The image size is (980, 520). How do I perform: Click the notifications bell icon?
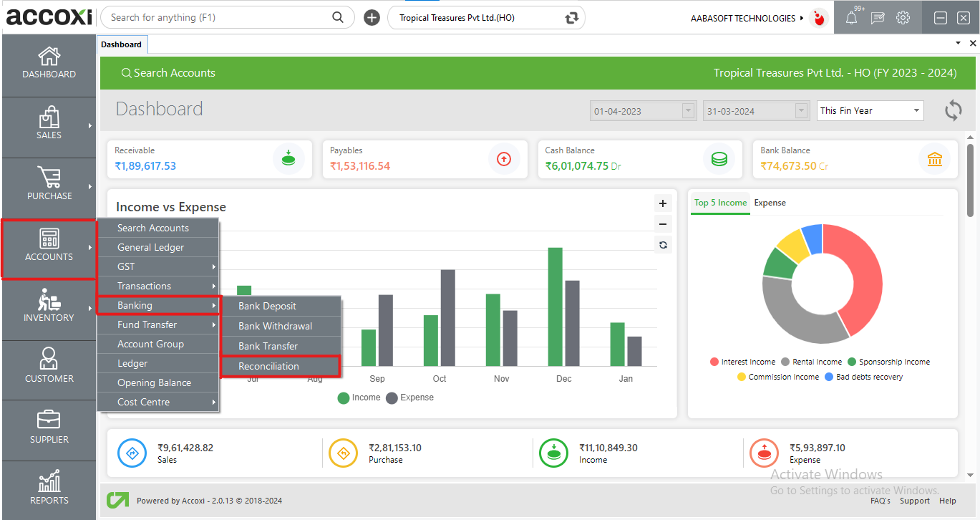click(851, 18)
